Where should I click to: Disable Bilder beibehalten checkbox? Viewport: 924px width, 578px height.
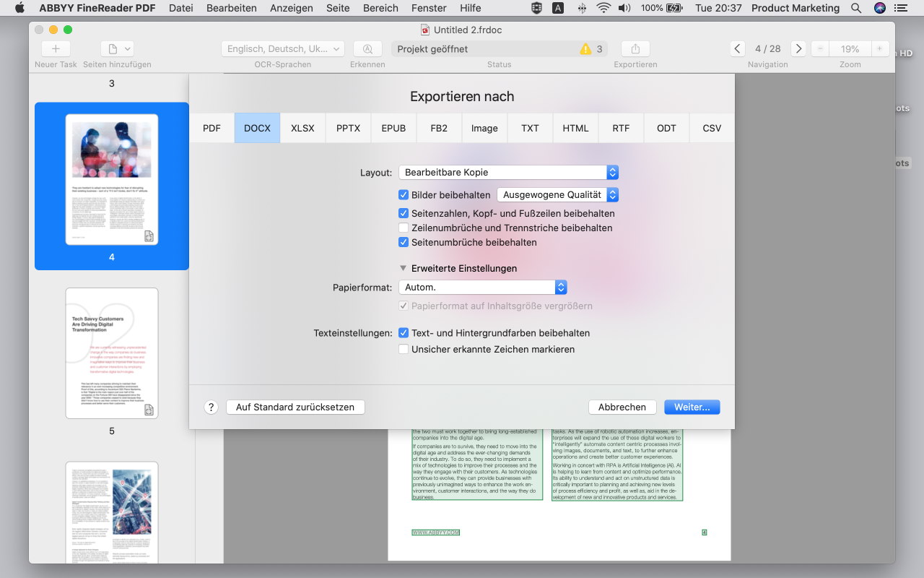pos(404,195)
